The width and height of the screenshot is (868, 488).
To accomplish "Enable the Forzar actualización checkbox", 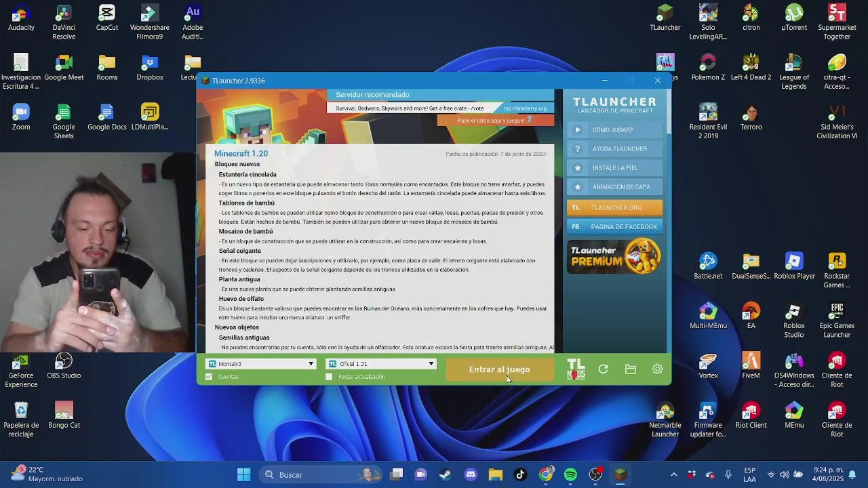I will (329, 377).
